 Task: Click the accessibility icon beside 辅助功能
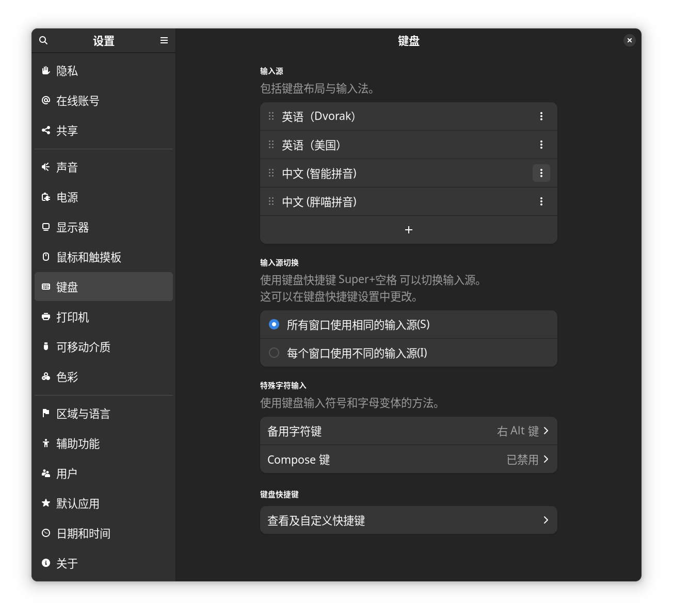coord(46,443)
